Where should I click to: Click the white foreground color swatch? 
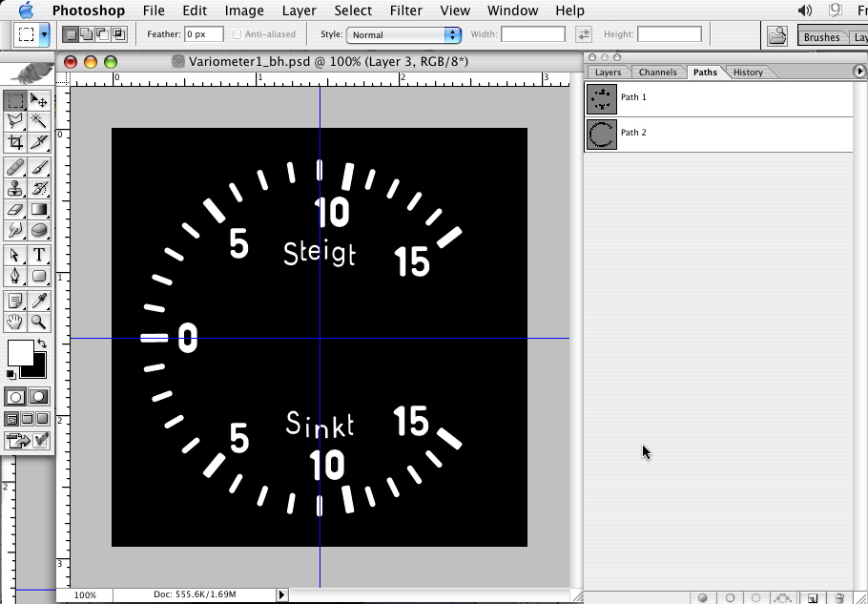[19, 352]
